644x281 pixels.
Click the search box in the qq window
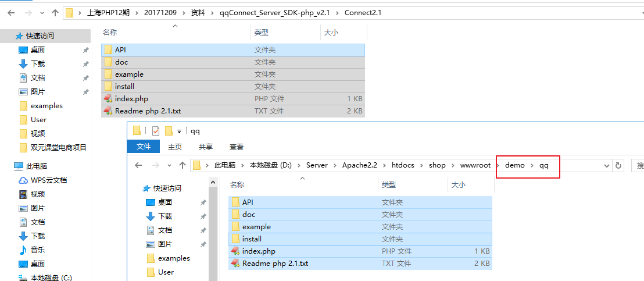(x=638, y=165)
